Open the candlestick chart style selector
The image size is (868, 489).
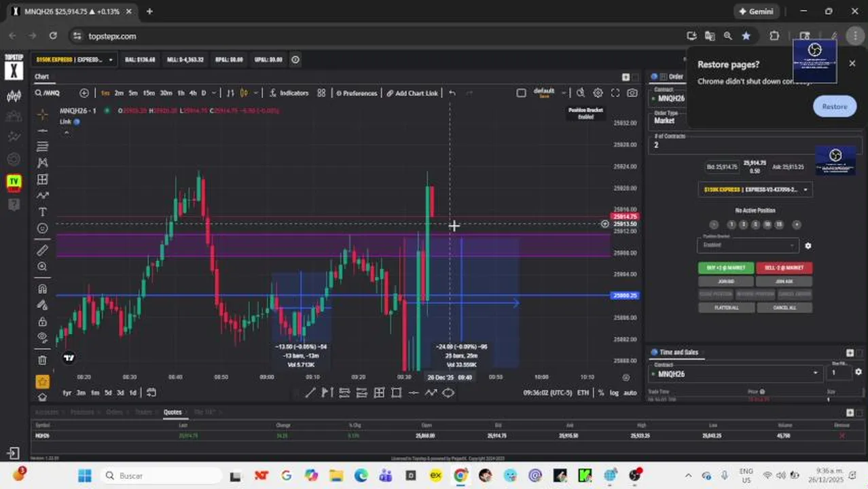(x=245, y=93)
